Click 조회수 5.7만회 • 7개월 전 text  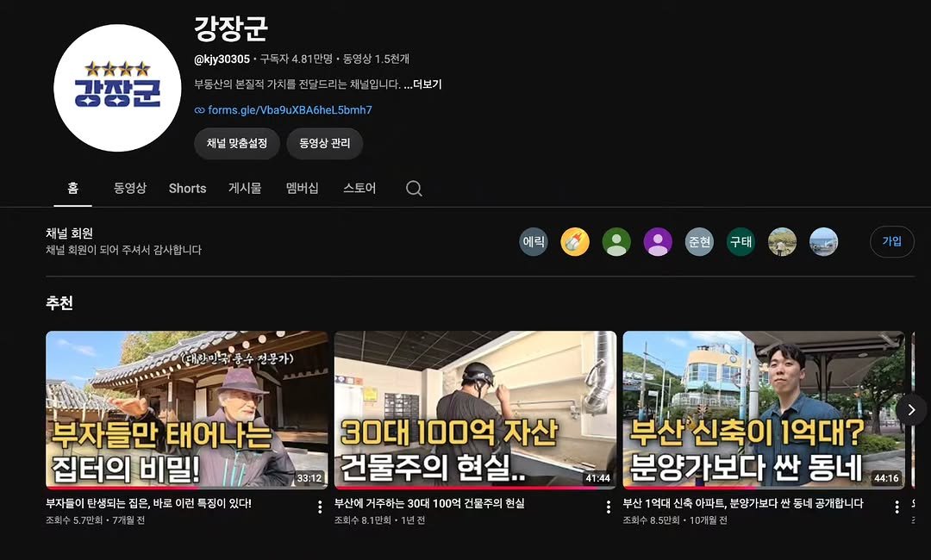[x=96, y=520]
